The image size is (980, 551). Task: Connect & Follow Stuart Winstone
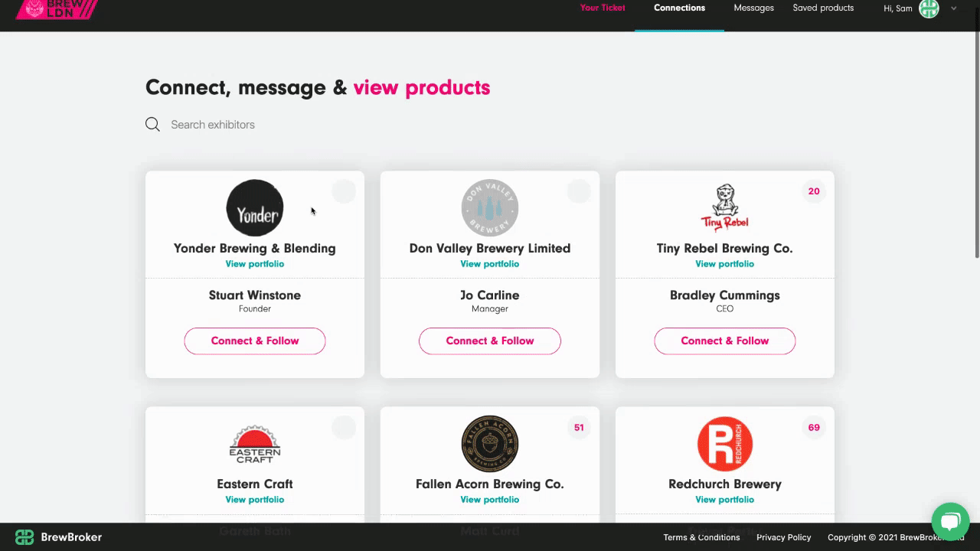pyautogui.click(x=255, y=341)
